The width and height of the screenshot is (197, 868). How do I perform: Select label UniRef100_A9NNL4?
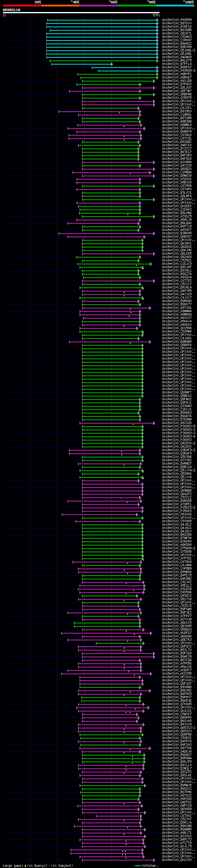[x=177, y=125]
